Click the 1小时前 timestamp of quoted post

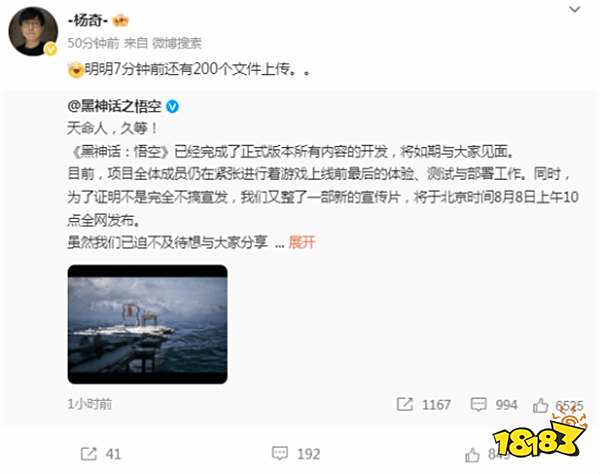(90, 404)
